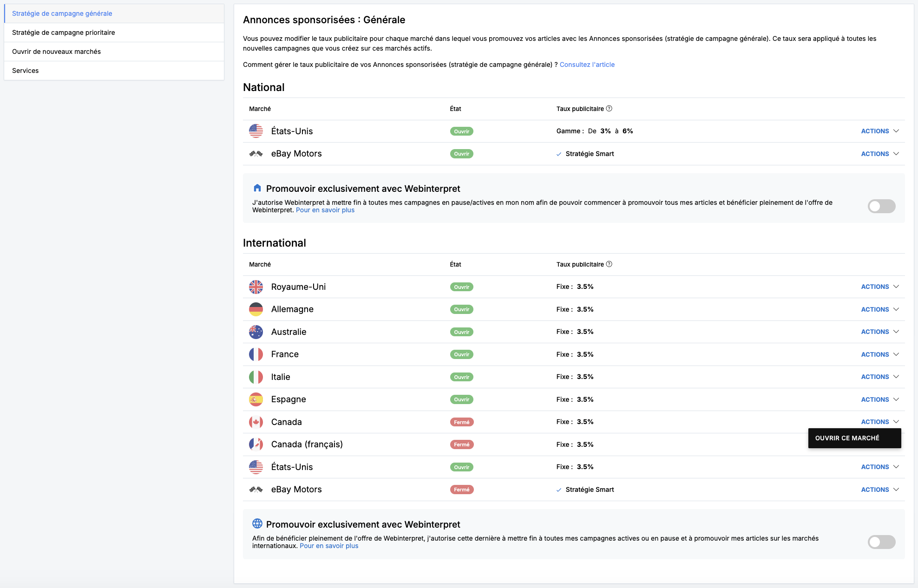Select Stratégie de campagne générale in sidebar
Screen dimensions: 918x588
coord(114,13)
